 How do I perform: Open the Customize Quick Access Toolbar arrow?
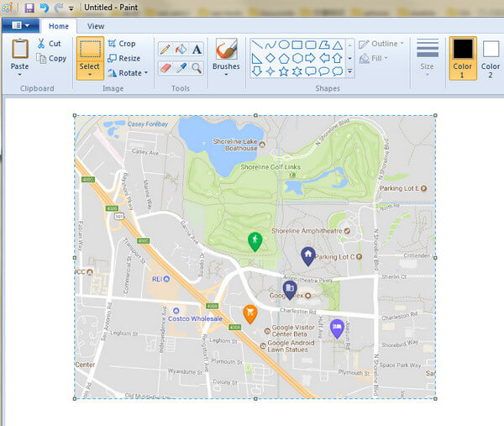point(71,8)
